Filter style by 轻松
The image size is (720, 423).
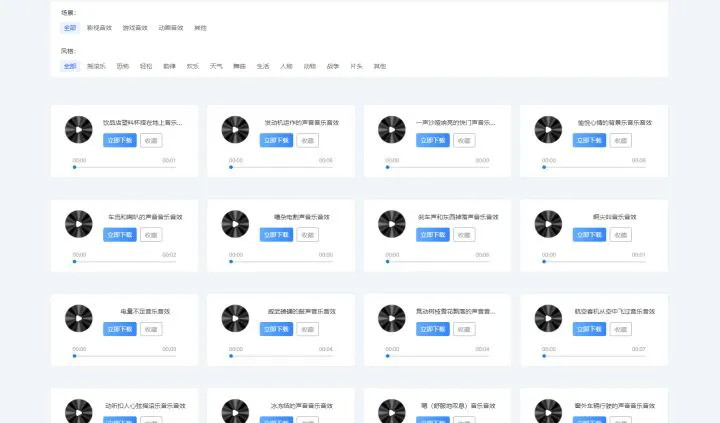click(x=146, y=66)
